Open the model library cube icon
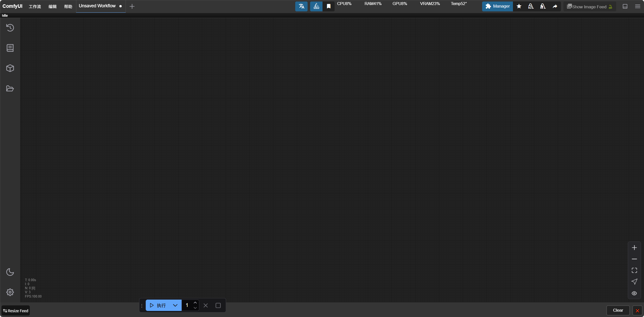The image size is (644, 317). pos(10,68)
